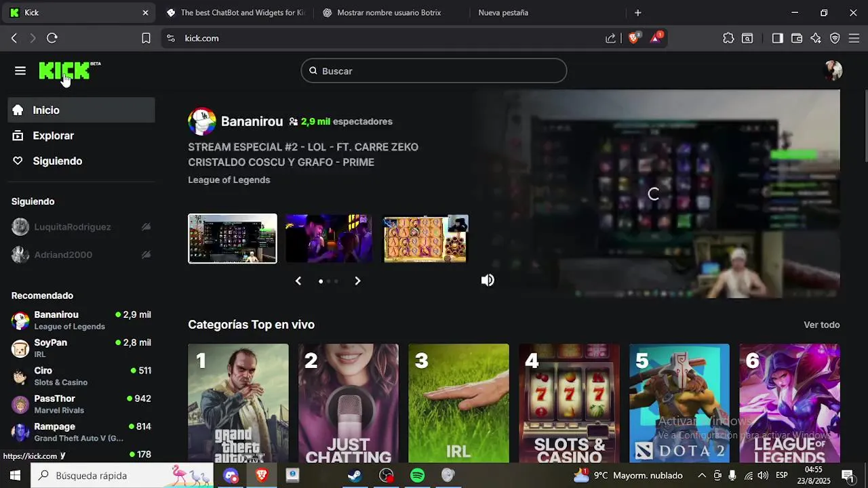Close the Kick browser tab

click(x=145, y=12)
